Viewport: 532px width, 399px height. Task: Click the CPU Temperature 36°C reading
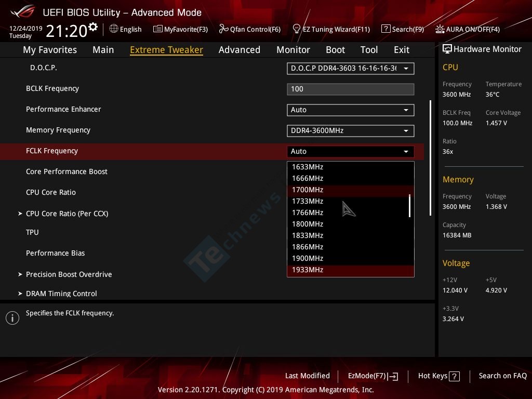[493, 95]
